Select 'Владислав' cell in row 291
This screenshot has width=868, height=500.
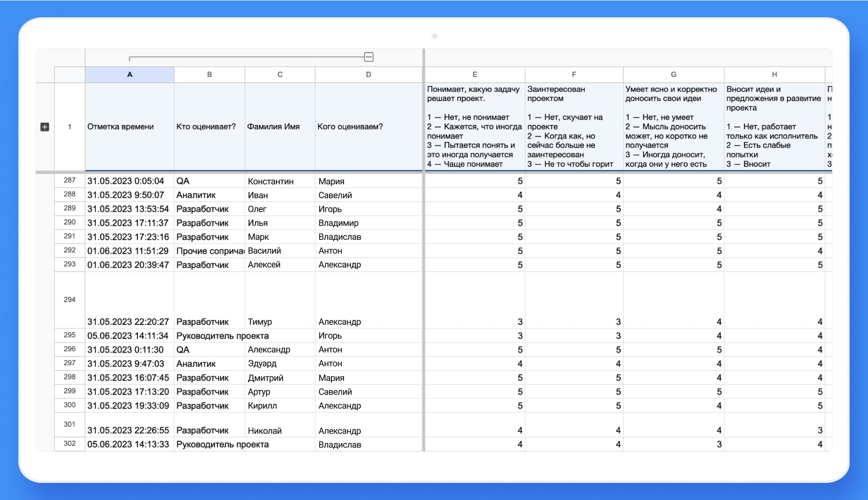pos(368,237)
